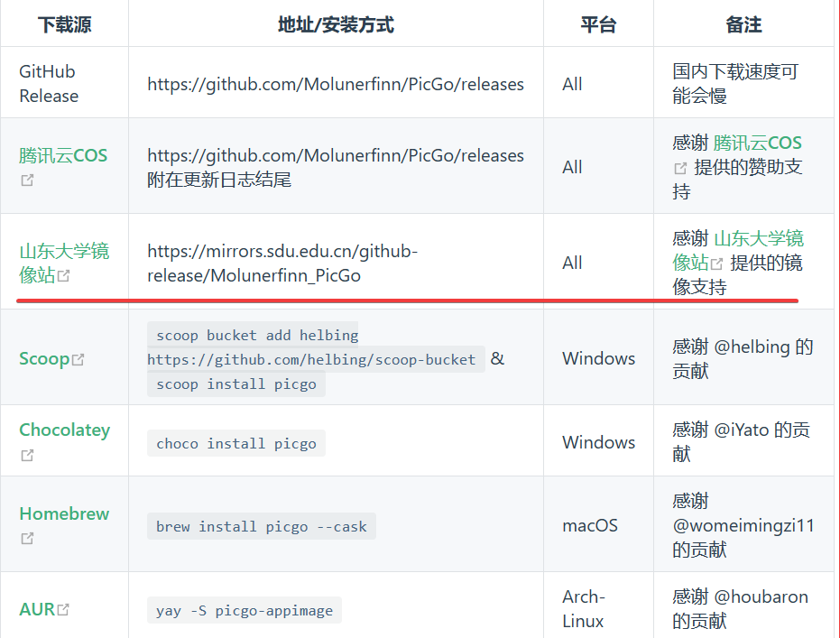Viewport: 840px width, 638px height.
Task: Click external link icon under Chocolatey
Action: click(x=27, y=456)
